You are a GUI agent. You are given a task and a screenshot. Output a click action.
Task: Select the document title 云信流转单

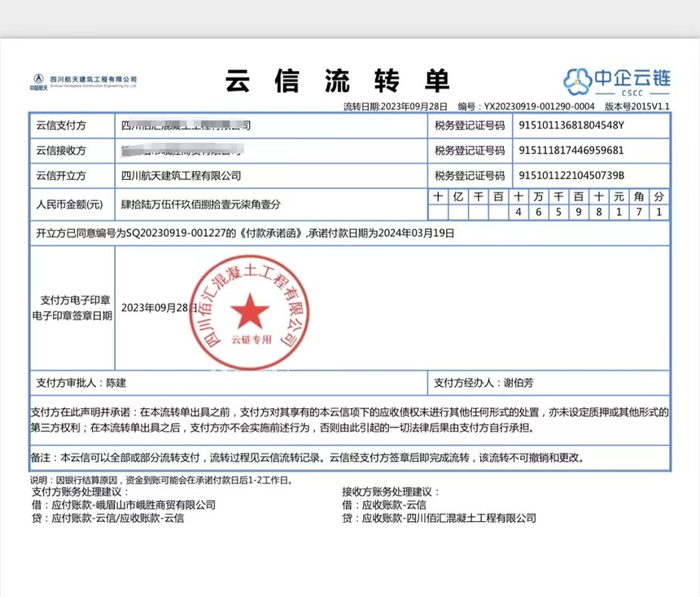pos(338,81)
